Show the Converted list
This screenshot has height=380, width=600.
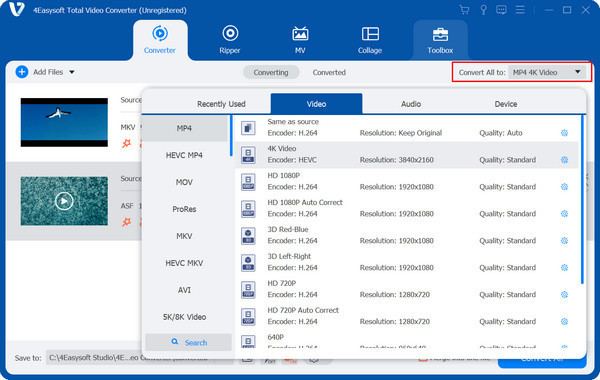(x=329, y=72)
